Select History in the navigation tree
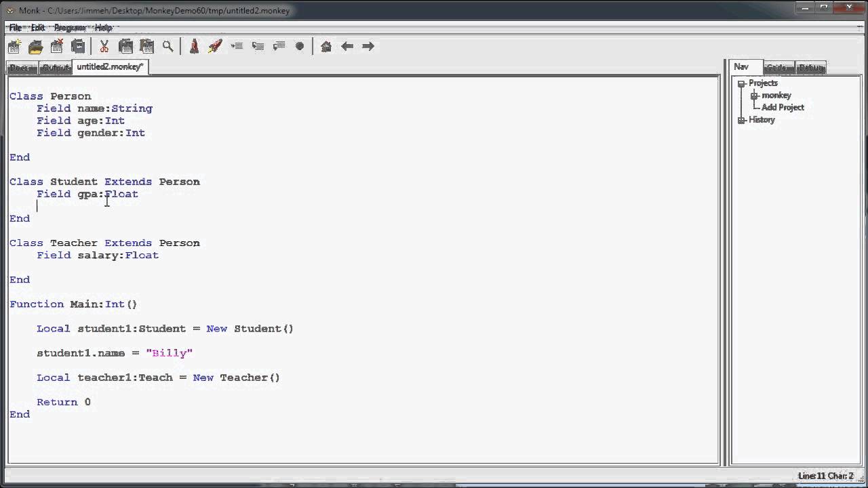 point(762,119)
